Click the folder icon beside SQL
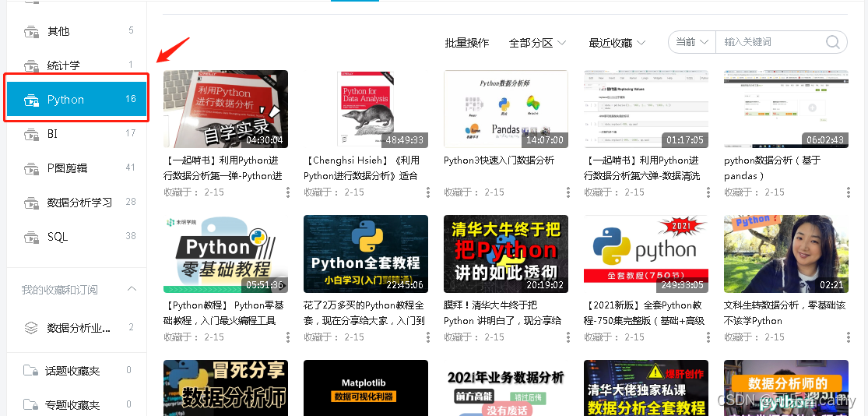Image resolution: width=868 pixels, height=416 pixels. click(x=31, y=238)
